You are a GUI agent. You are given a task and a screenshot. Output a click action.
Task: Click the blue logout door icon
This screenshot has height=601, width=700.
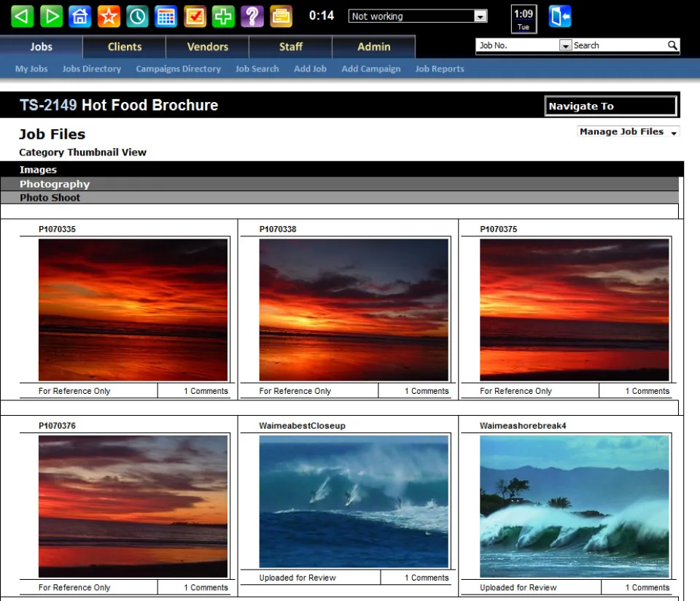pos(560,17)
